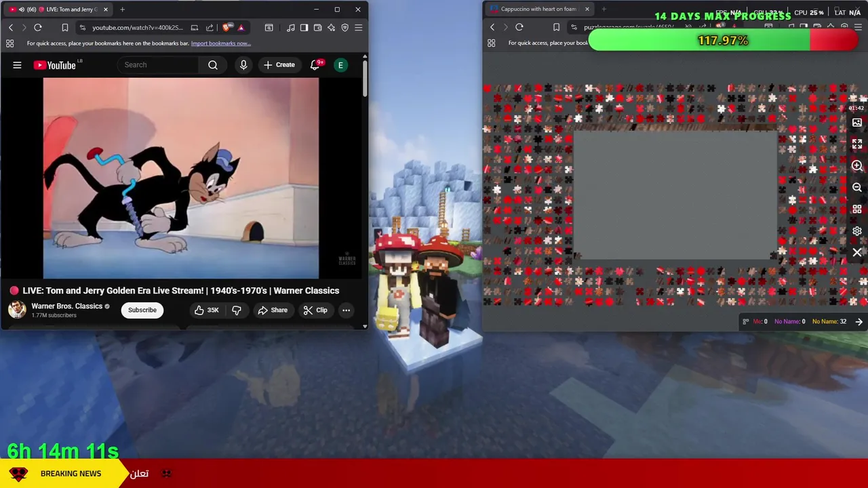Image resolution: width=868 pixels, height=488 pixels.
Task: Click the Tom and Jerry video player
Action: click(181, 178)
